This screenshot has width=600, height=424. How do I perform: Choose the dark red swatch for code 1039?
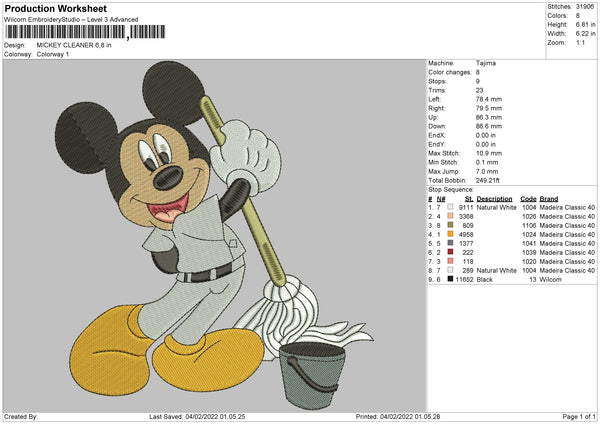tap(450, 252)
